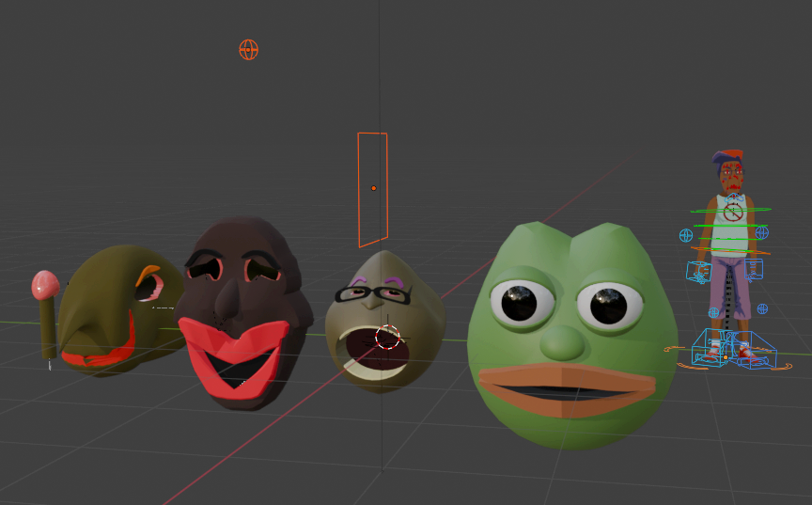Screen dimensions: 812x505
Task: Click the purple eyebrow on the tan head
Action: point(392,281)
